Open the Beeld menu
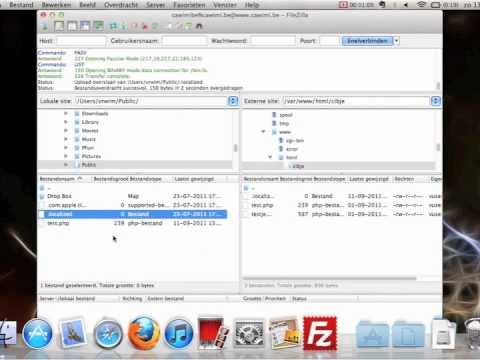The image size is (480, 360). tap(88, 5)
